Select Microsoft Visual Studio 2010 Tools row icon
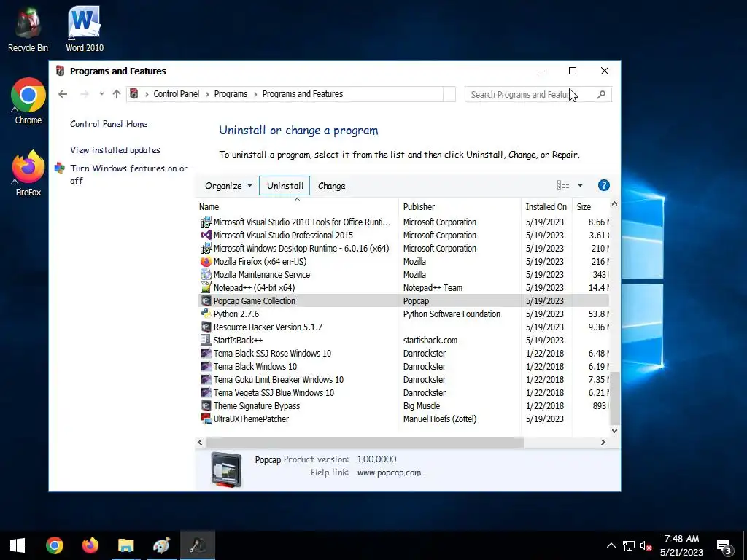747x560 pixels. click(206, 222)
